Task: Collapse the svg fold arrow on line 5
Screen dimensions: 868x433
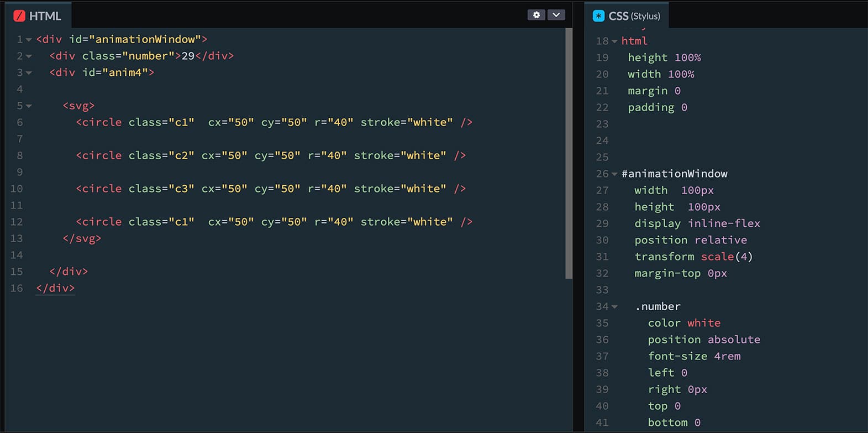Action: [x=29, y=106]
